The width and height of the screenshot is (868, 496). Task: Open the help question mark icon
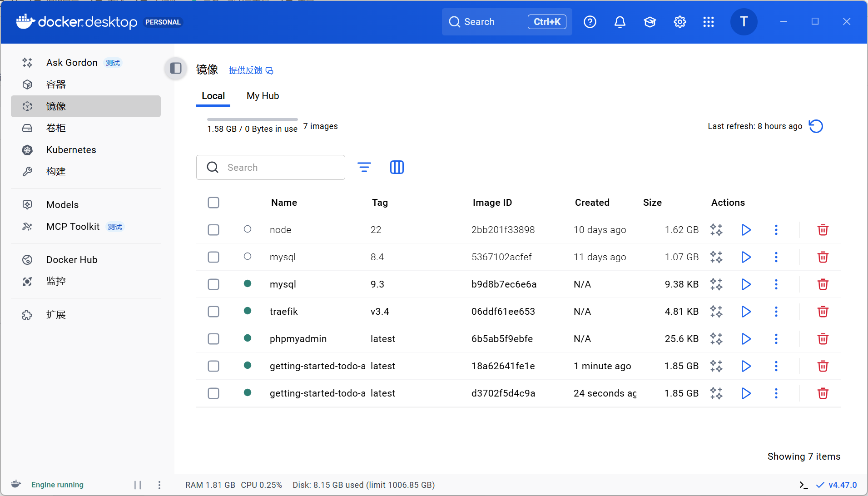tap(590, 22)
